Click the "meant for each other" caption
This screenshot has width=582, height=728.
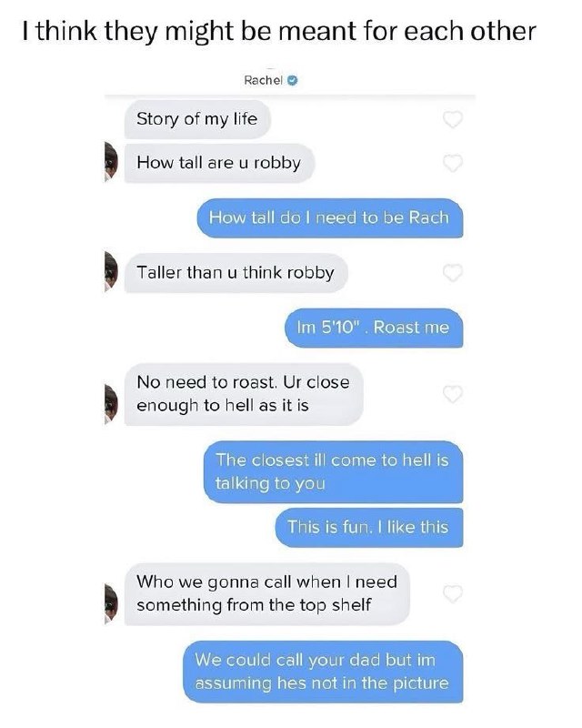point(407,32)
